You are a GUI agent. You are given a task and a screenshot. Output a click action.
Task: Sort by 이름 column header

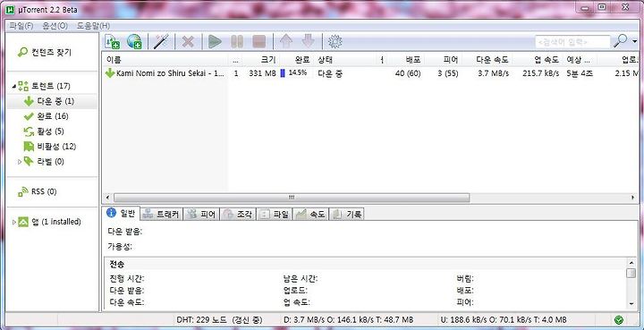(165, 60)
